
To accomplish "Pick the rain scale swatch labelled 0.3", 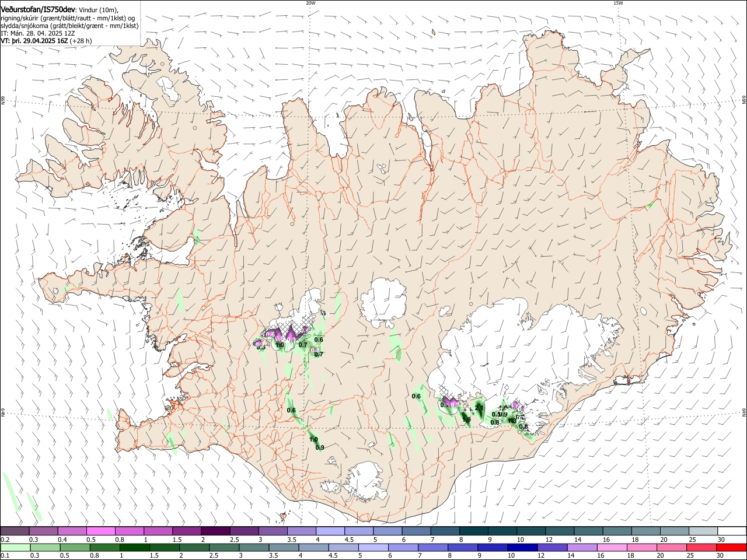I will 45,548.
